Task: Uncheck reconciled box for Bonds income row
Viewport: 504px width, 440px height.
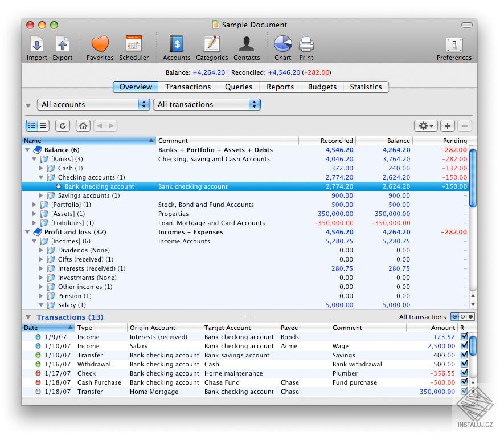Action: 464,337
